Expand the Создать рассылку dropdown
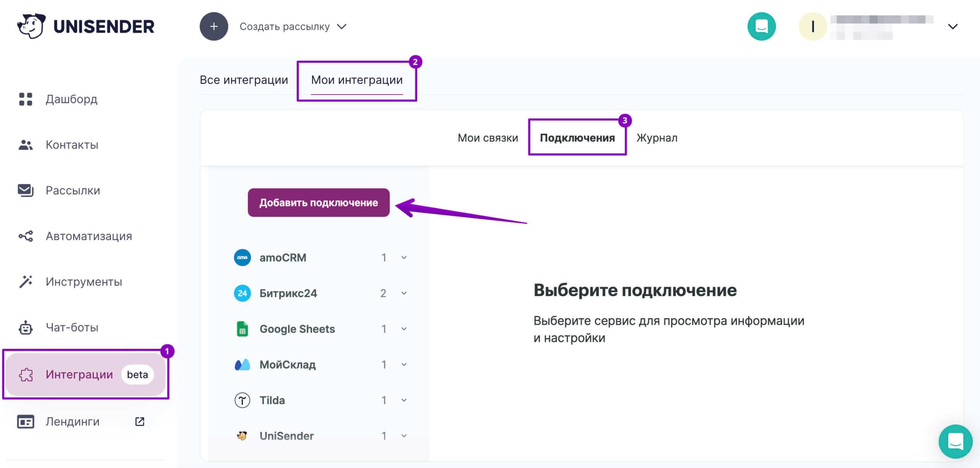 341,26
